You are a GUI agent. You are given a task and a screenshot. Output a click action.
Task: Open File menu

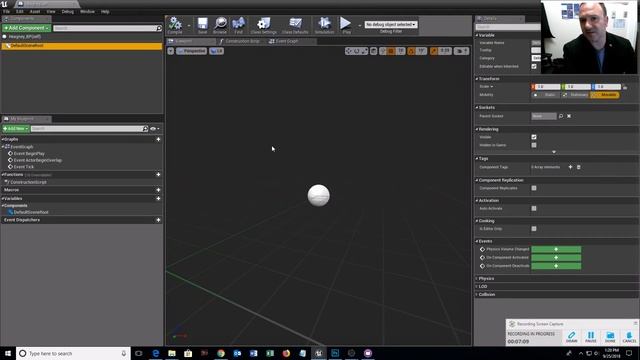click(7, 12)
